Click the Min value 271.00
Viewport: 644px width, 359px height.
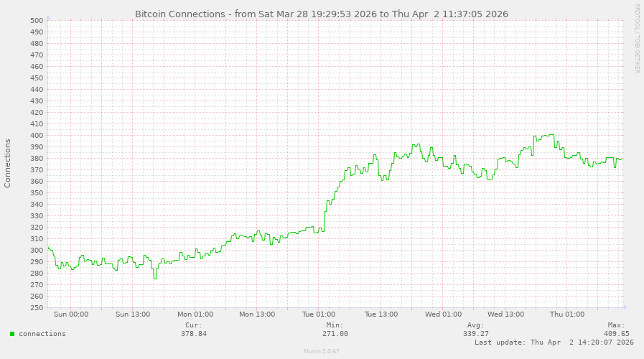tap(335, 334)
